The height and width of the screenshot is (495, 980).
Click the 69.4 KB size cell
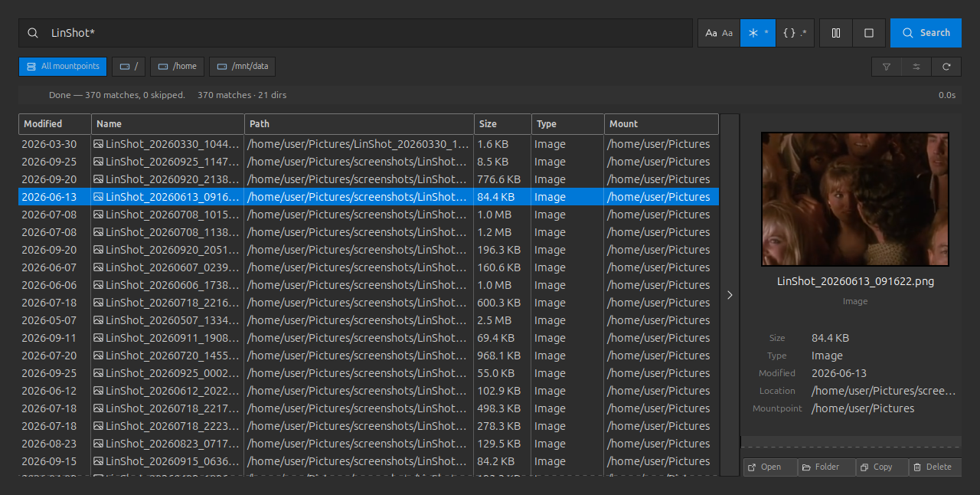pyautogui.click(x=503, y=338)
